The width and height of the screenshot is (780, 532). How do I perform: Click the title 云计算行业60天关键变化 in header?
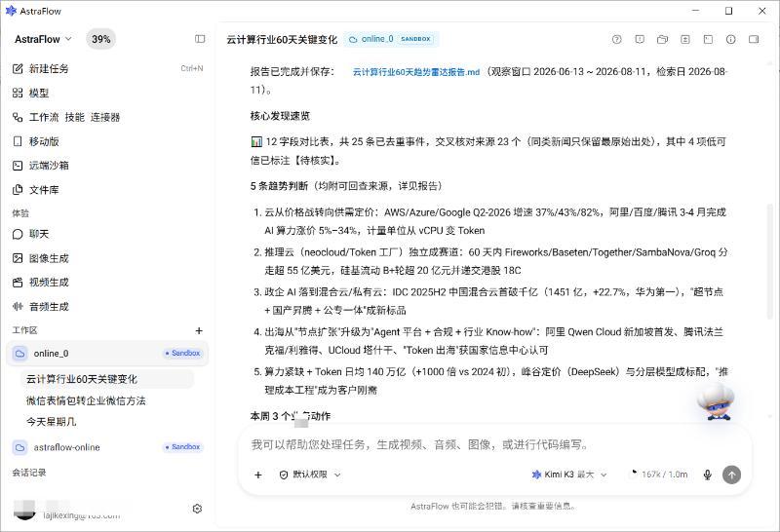tap(282, 39)
